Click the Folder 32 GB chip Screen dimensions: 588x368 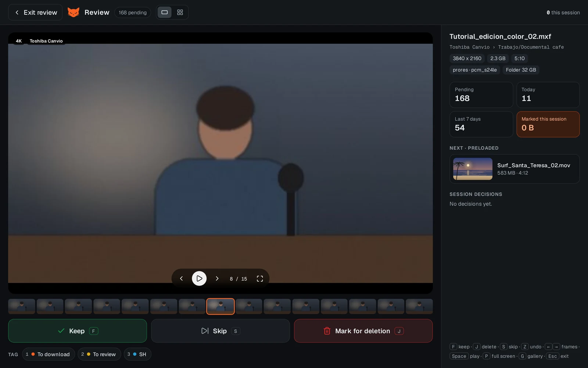(521, 70)
